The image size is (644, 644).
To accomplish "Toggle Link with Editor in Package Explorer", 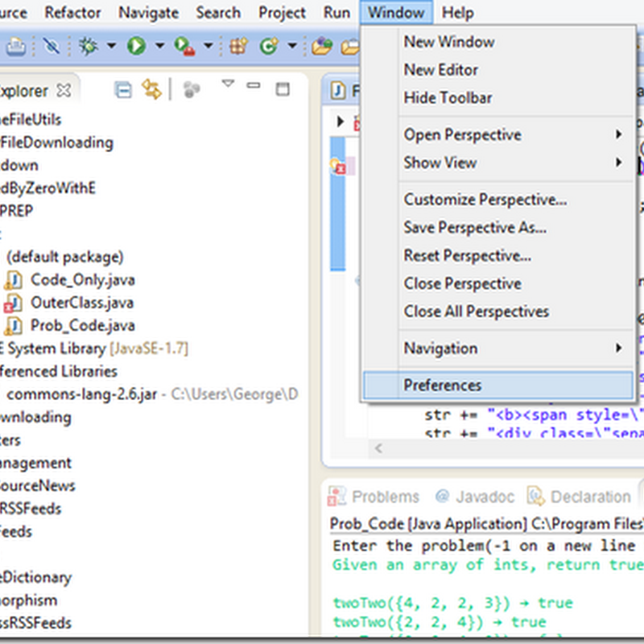I will [x=151, y=89].
